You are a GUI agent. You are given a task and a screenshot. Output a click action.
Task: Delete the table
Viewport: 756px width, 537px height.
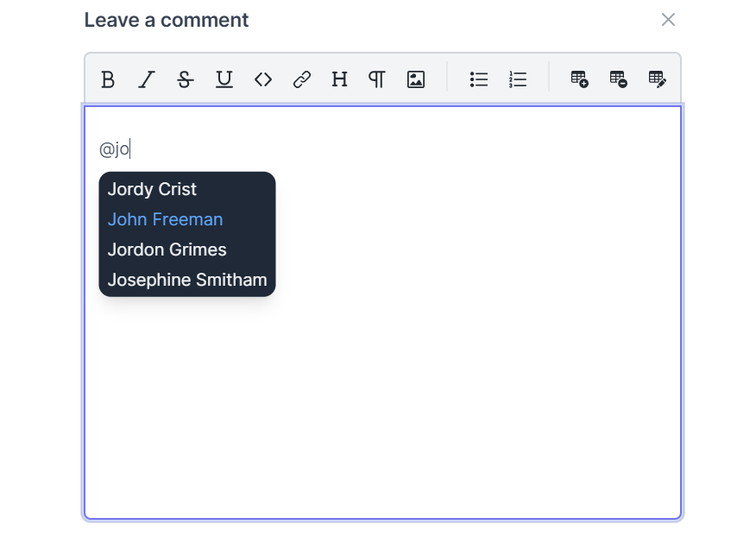[x=618, y=79]
